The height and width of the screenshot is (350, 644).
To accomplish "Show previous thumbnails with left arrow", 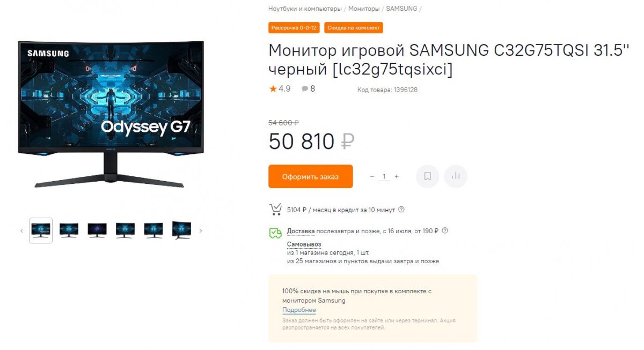I will pos(21,231).
